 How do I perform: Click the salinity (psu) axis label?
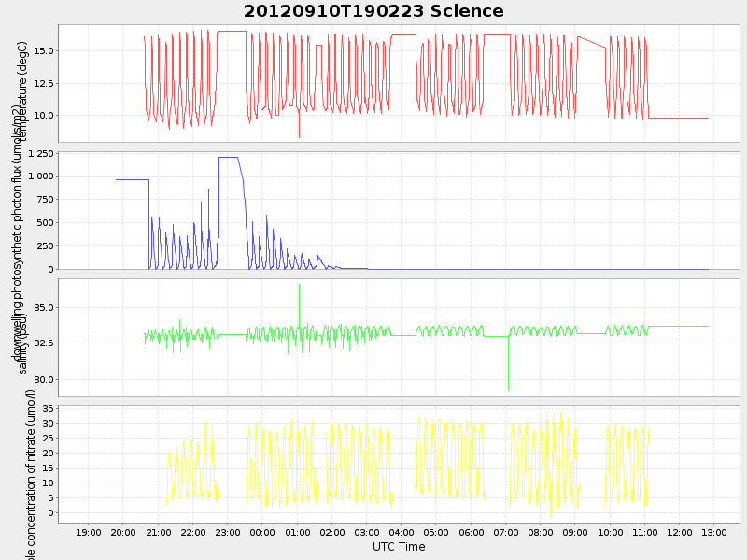tap(21, 343)
